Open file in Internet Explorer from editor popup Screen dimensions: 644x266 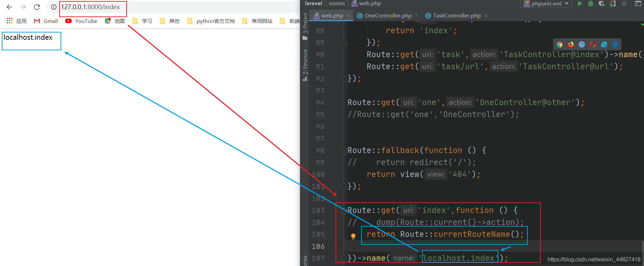604,45
